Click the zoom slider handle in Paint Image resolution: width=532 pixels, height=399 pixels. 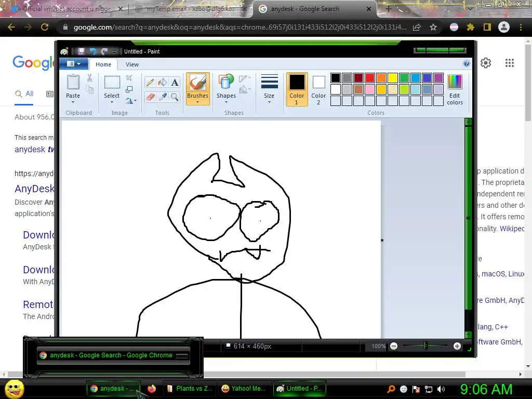tap(425, 346)
